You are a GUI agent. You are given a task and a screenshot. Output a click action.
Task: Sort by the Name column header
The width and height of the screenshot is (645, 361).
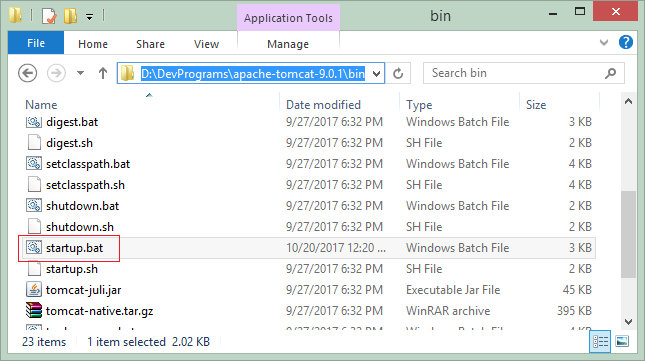tap(41, 105)
